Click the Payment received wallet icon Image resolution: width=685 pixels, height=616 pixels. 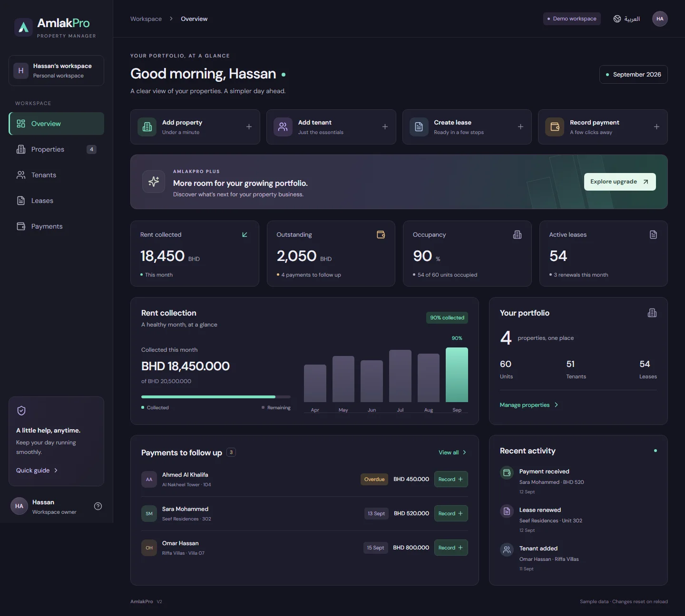507,472
